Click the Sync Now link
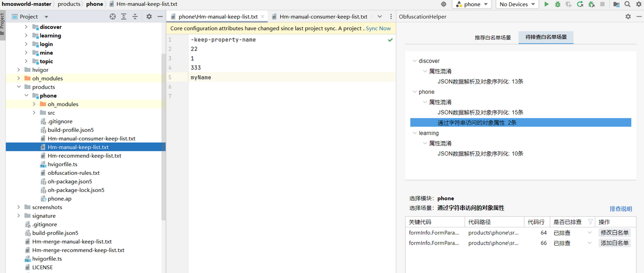644x273 pixels. pyautogui.click(x=378, y=28)
